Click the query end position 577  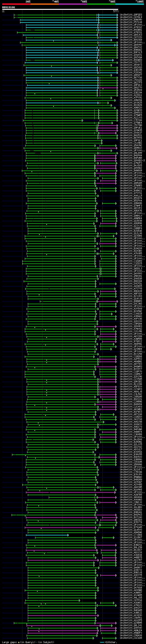click(115, 11)
